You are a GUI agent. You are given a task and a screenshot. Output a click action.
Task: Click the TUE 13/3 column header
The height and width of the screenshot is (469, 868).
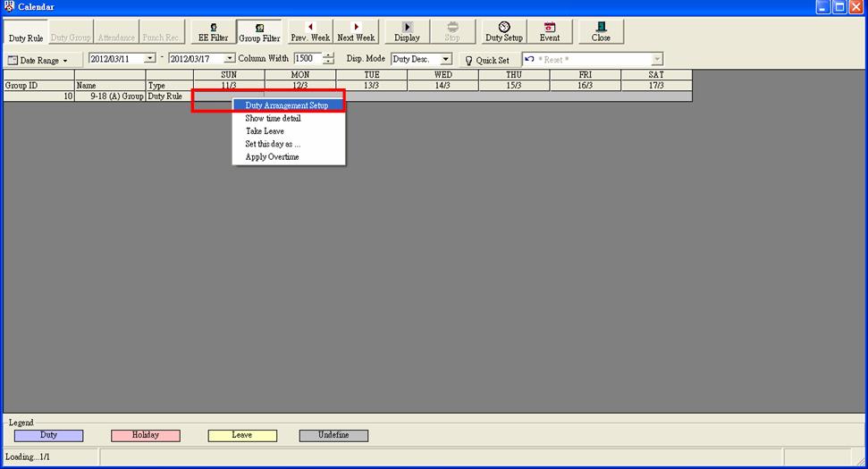pyautogui.click(x=372, y=80)
